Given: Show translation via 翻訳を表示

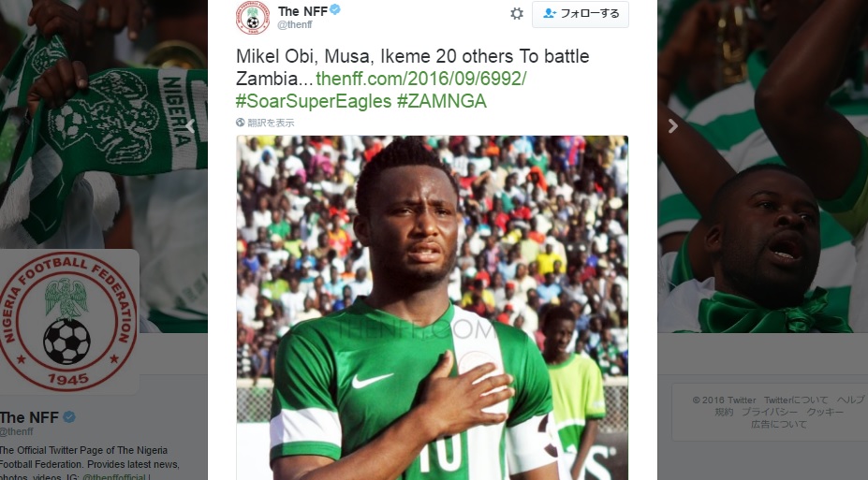Looking at the screenshot, I should pyautogui.click(x=271, y=123).
